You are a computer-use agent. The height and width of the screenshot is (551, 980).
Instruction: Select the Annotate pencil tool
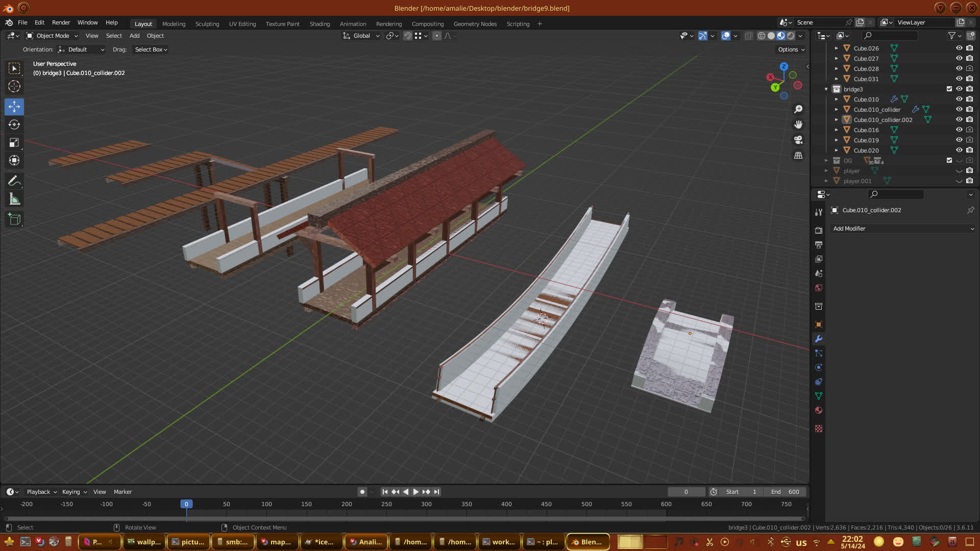14,181
